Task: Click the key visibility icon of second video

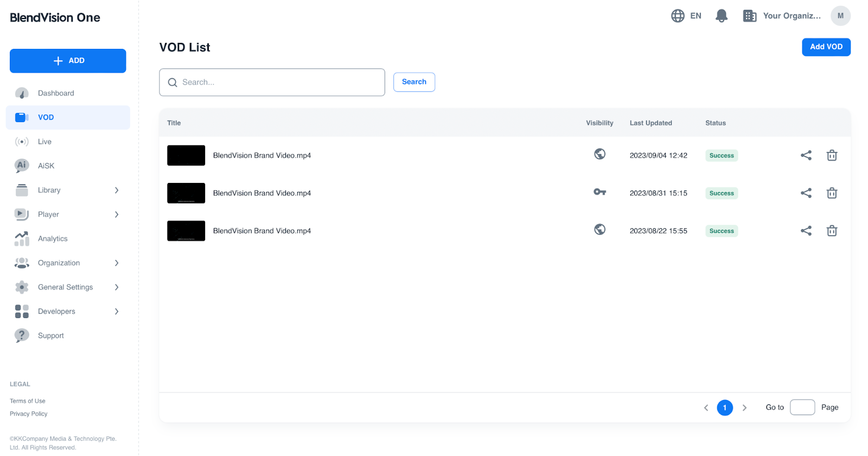Action: 599,192
